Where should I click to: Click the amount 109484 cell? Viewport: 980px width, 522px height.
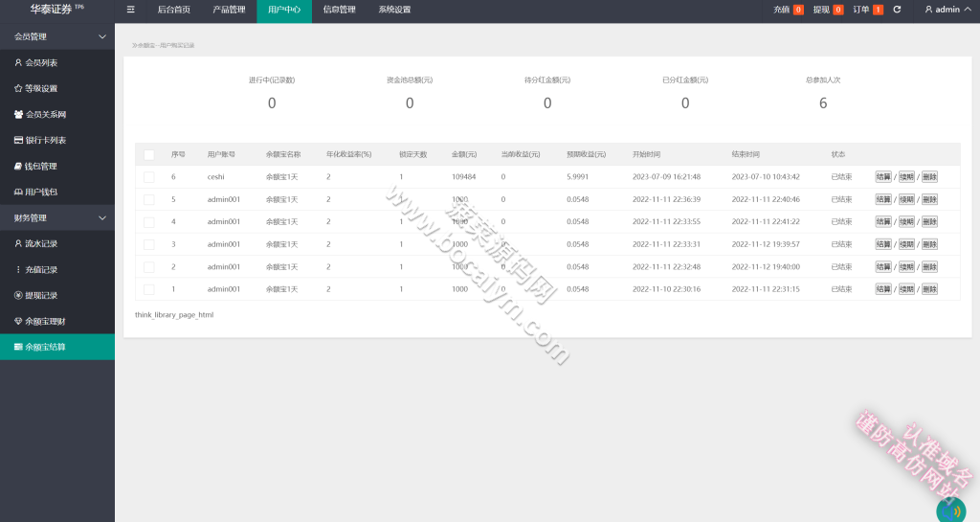point(464,177)
